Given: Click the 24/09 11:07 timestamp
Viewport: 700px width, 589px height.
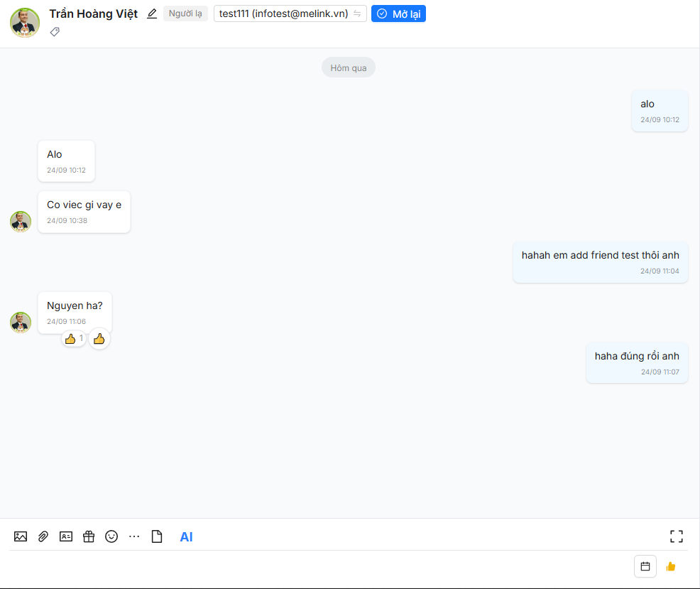Looking at the screenshot, I should 660,372.
